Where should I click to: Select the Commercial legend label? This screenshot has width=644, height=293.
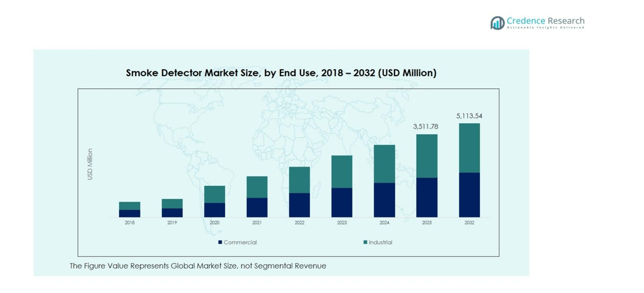pyautogui.click(x=240, y=243)
